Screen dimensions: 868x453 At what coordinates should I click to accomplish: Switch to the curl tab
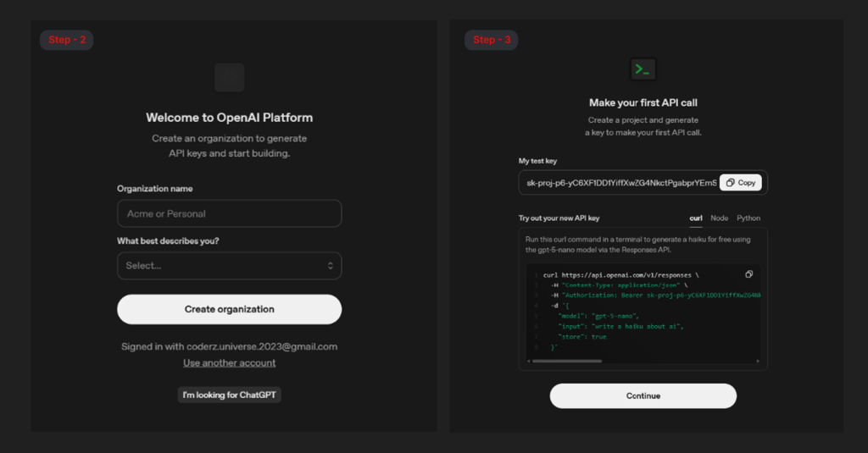696,218
